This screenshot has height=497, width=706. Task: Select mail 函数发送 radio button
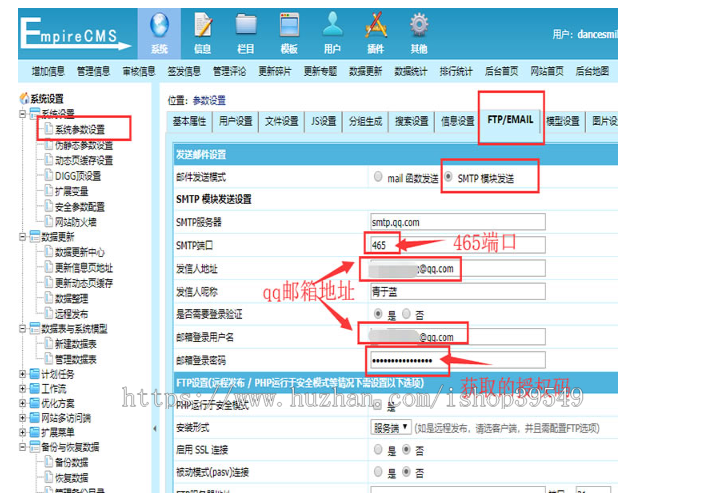tap(378, 177)
